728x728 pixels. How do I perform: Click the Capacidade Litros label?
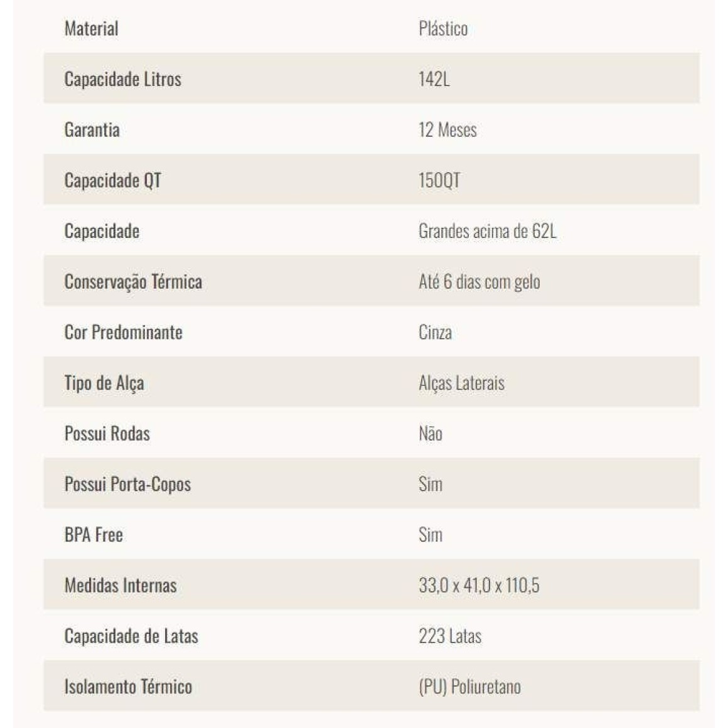122,80
